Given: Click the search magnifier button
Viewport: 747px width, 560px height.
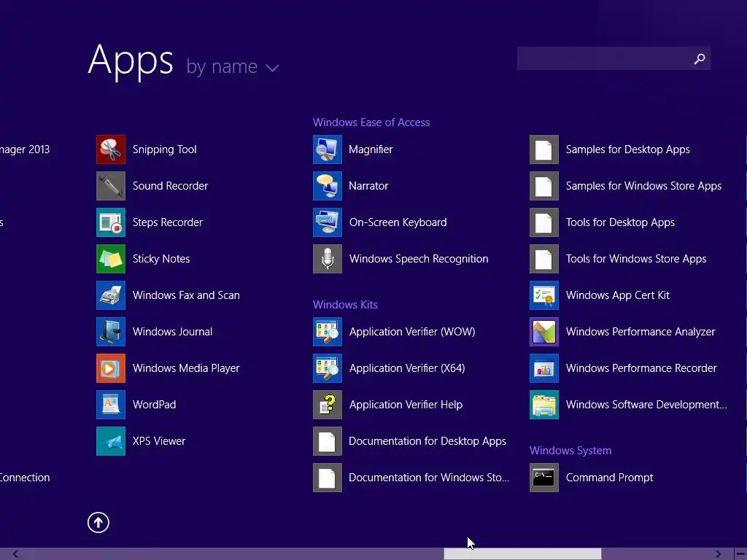Looking at the screenshot, I should tap(700, 58).
